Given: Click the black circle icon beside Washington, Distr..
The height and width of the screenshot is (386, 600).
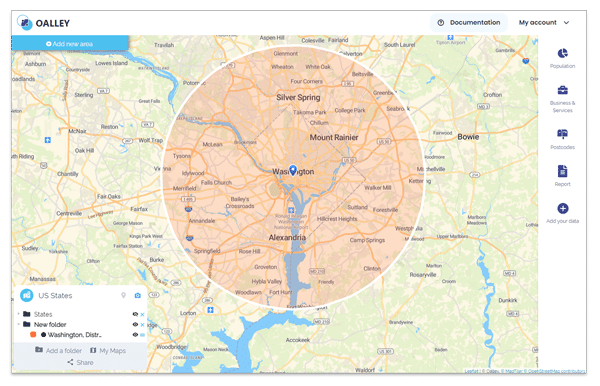Looking at the screenshot, I should 43,335.
